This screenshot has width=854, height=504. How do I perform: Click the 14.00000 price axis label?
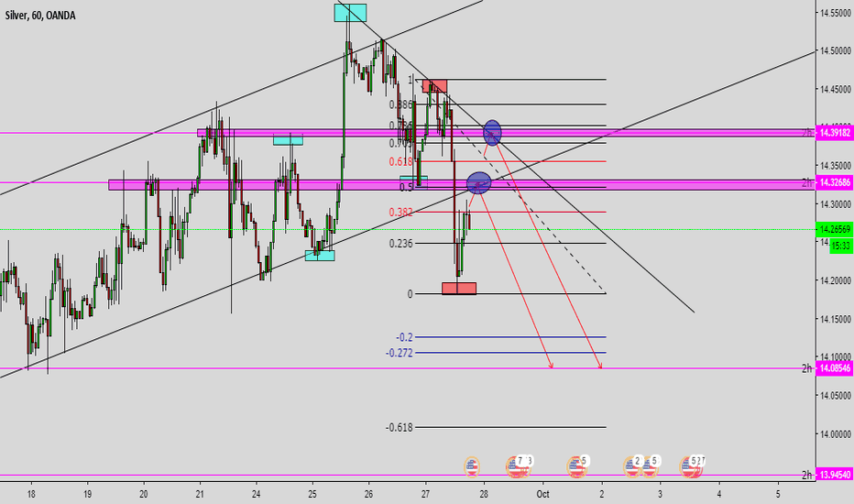click(x=836, y=434)
